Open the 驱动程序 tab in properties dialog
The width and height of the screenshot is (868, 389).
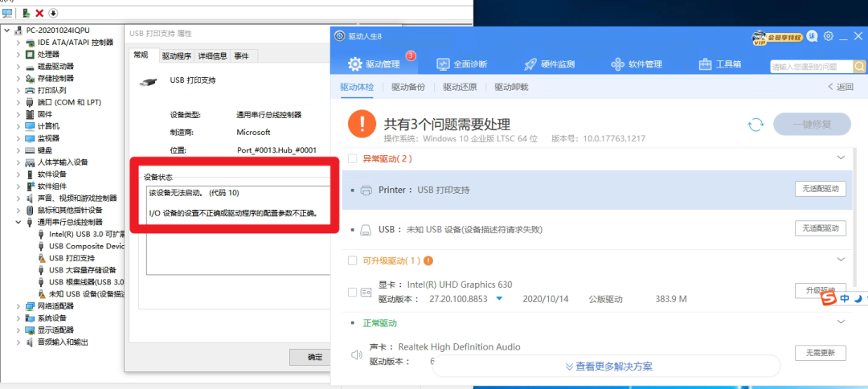pyautogui.click(x=177, y=56)
